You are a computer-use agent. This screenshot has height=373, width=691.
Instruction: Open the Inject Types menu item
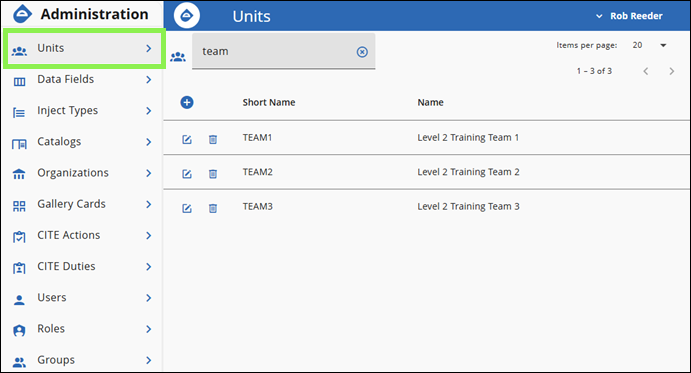pos(82,111)
